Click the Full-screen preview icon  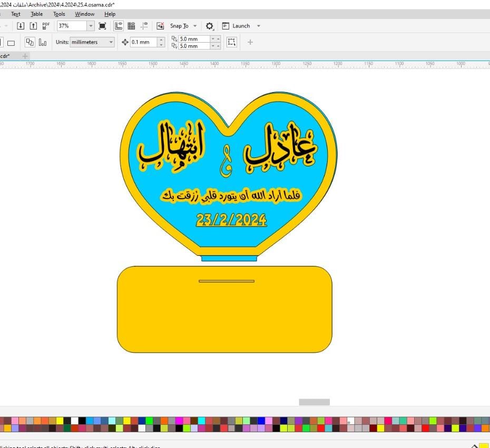click(x=102, y=26)
